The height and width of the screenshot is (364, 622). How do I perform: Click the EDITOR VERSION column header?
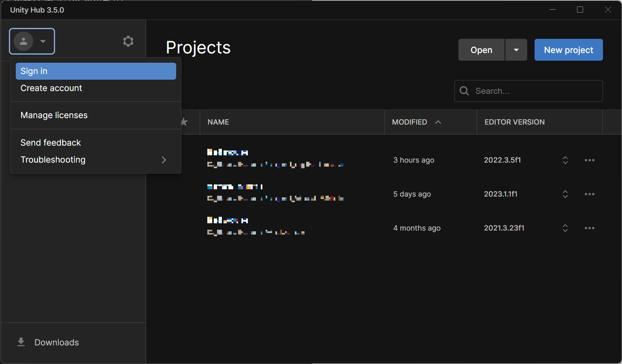(x=515, y=122)
